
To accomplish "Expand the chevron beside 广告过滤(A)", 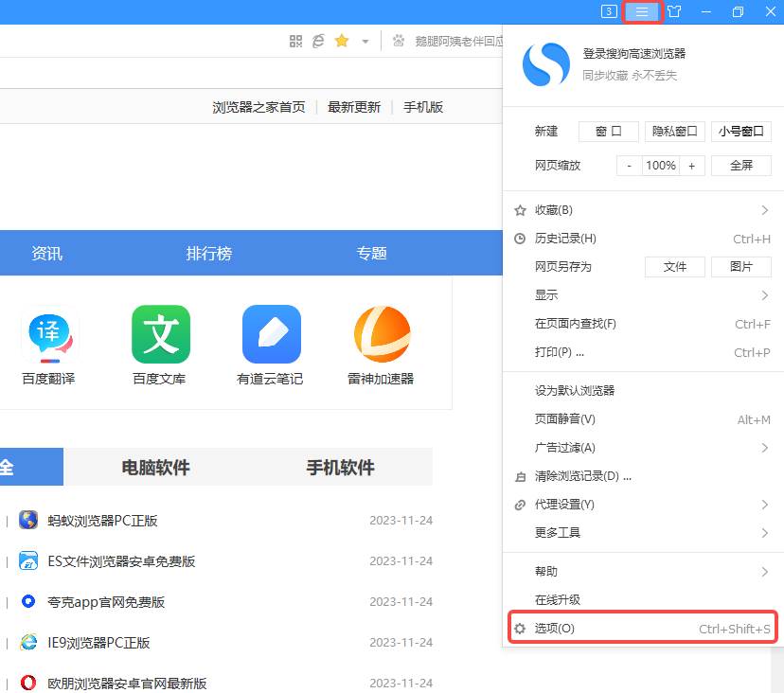I will pyautogui.click(x=764, y=448).
